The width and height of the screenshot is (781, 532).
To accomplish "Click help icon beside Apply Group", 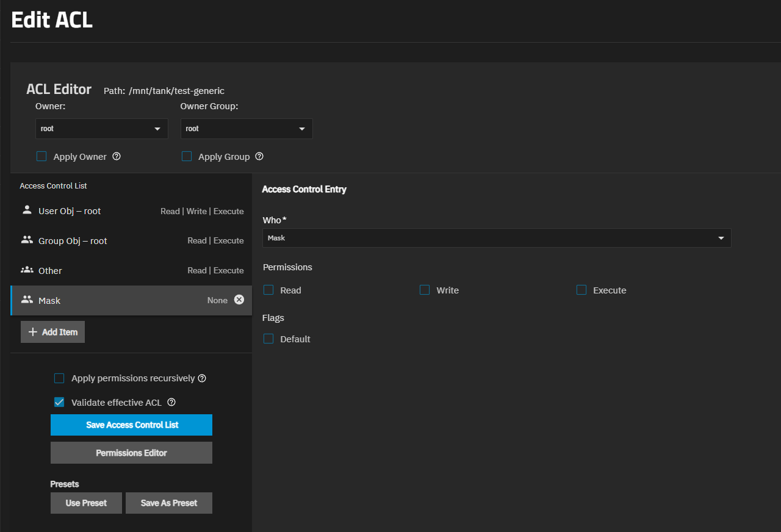I will tap(259, 156).
